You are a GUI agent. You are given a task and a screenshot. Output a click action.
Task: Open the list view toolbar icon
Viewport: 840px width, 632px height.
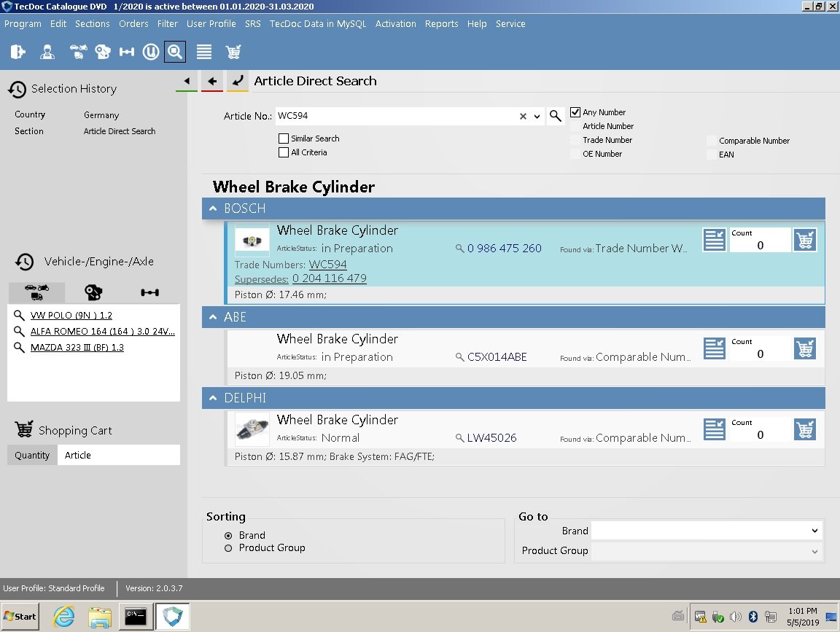tap(204, 52)
